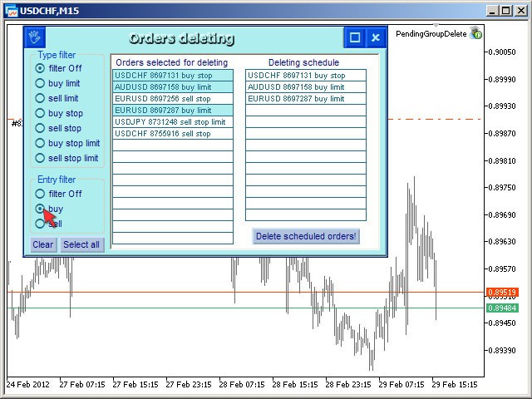Select order 'USDJPY 8731248 sell stop limit'
Screen dimensions: 532x399
click(173, 122)
